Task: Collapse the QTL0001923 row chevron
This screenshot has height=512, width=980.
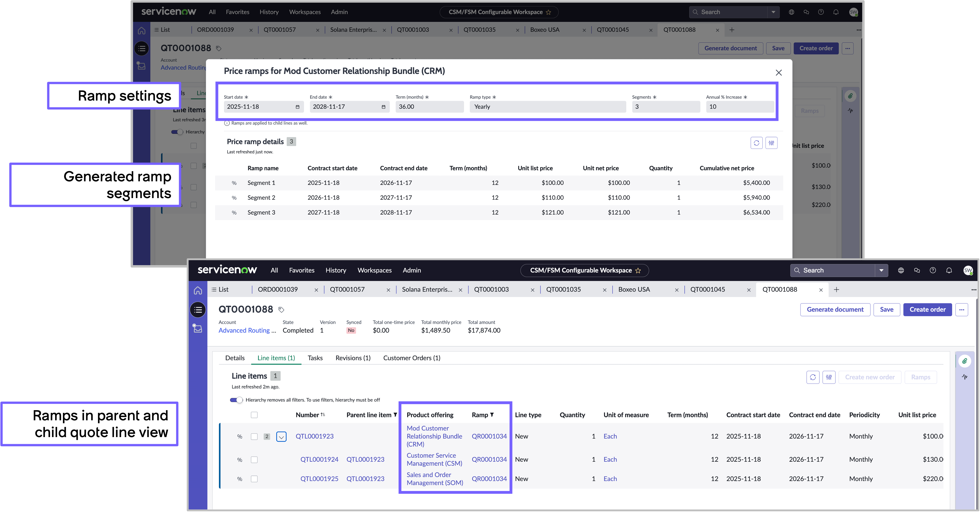Action: (281, 437)
